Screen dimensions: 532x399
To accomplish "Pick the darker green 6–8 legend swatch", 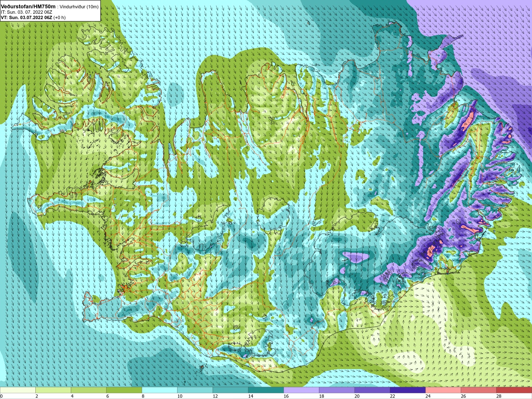I will (x=124, y=390).
